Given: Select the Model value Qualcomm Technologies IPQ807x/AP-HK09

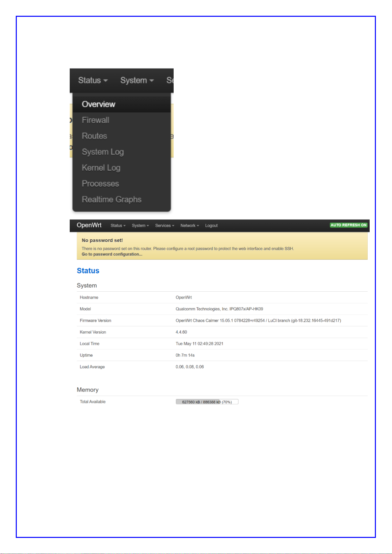Looking at the screenshot, I should [x=219, y=309].
